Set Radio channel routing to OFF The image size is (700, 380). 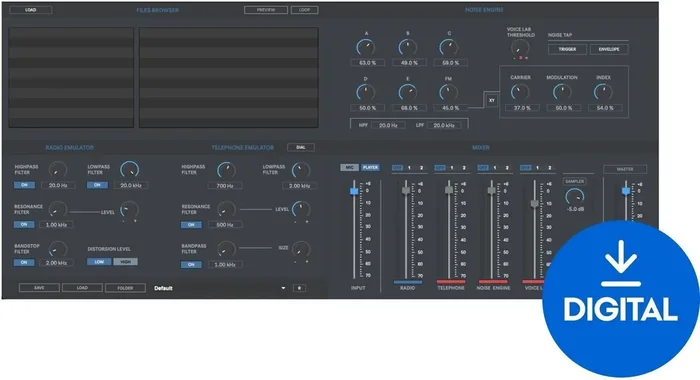[397, 168]
